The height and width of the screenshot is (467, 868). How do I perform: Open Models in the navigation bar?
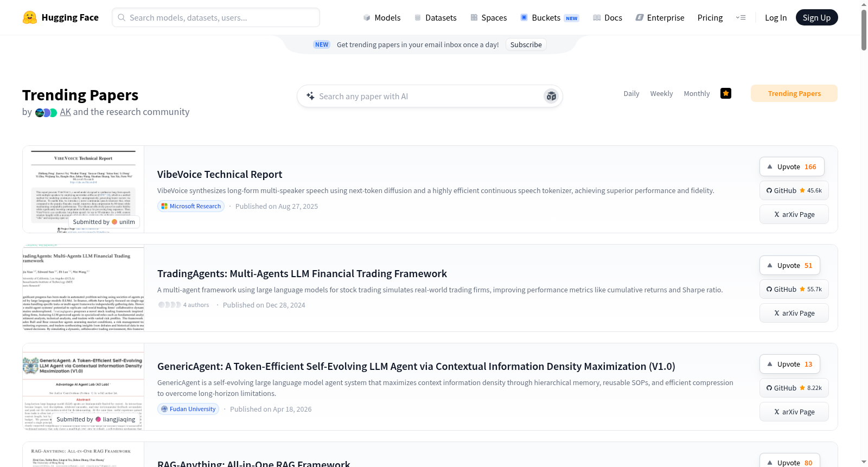click(x=382, y=17)
